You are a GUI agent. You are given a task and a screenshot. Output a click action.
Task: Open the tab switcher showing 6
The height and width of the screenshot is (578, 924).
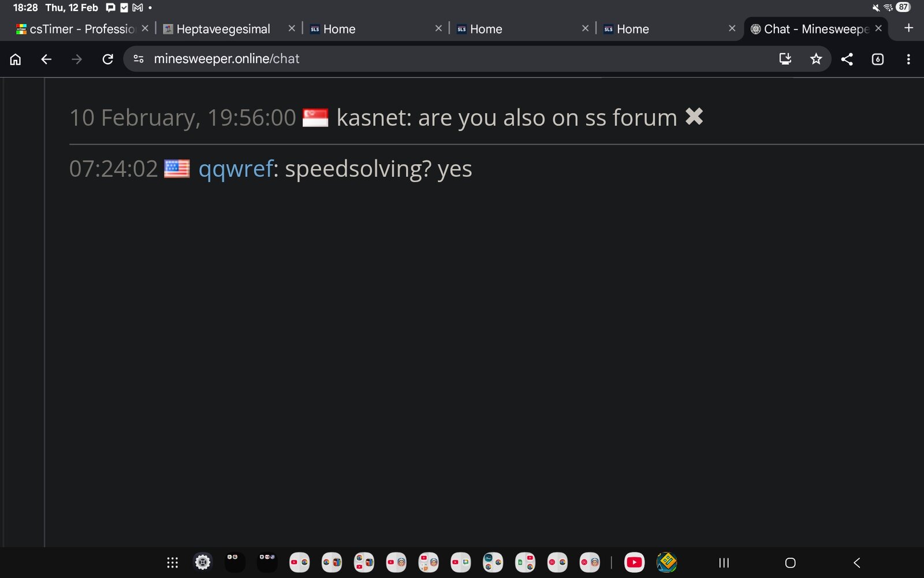click(877, 59)
